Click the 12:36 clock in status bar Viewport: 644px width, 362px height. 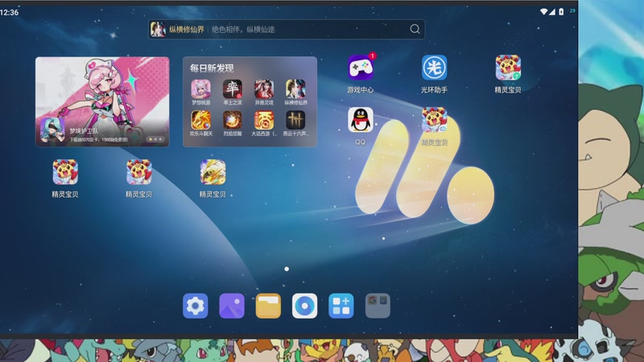[10, 12]
